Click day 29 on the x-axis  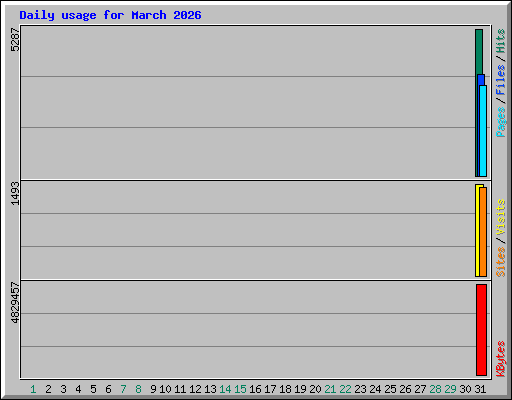(450, 389)
